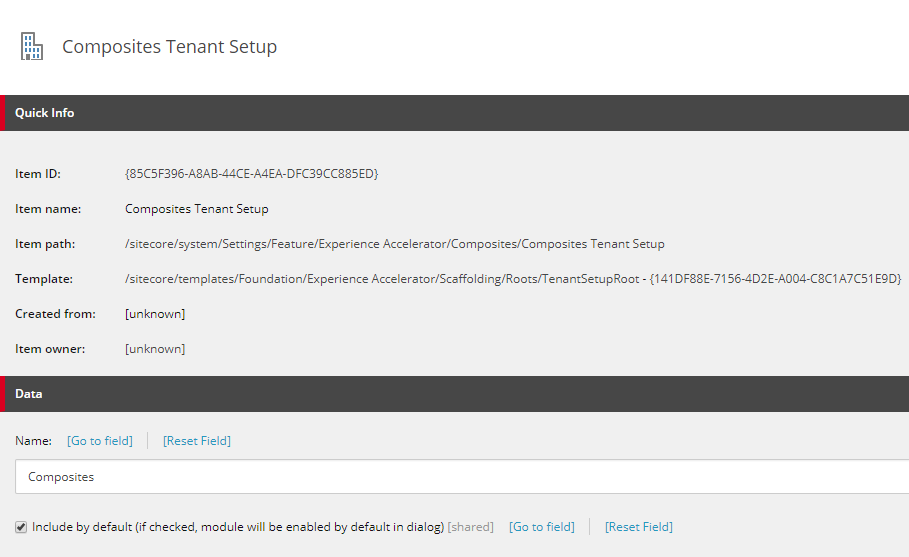The image size is (909, 557).
Task: Click the Item owner unknown value
Action: [155, 349]
